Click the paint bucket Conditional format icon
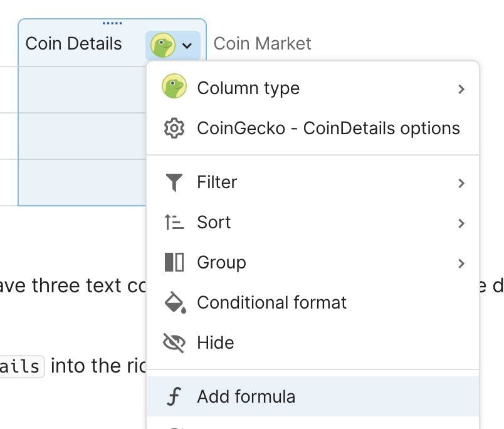Image resolution: width=504 pixels, height=429 pixels. click(x=174, y=302)
